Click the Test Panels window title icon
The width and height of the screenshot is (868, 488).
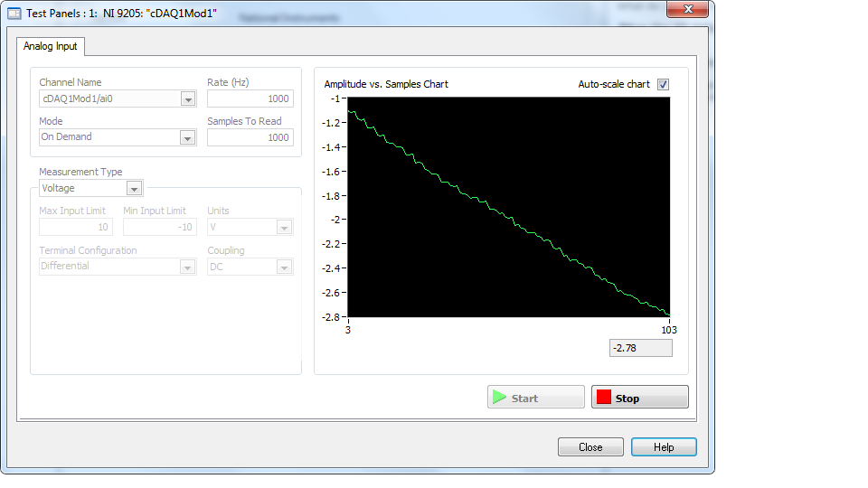pyautogui.click(x=14, y=14)
